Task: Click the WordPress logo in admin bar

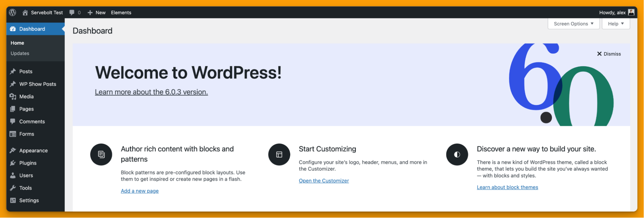Action: tap(13, 13)
